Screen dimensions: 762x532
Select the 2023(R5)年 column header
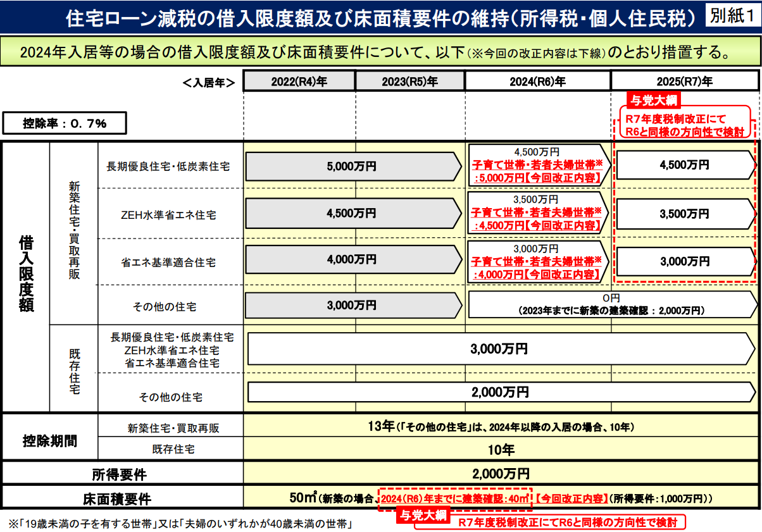pyautogui.click(x=410, y=80)
